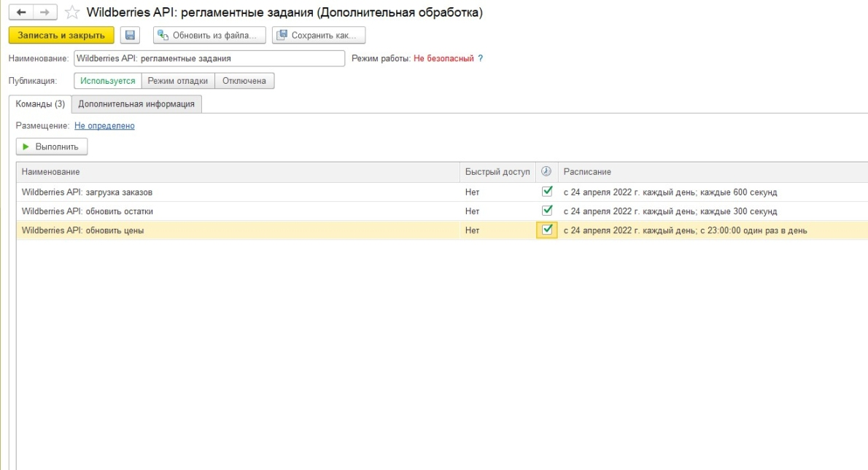868x470 pixels.
Task: Toggle schedule checkbox for обновить цены
Action: click(x=547, y=230)
